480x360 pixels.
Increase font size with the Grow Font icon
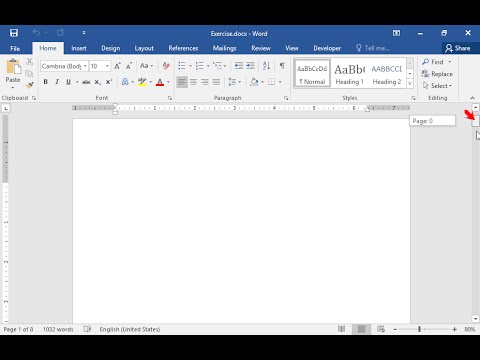[117, 66]
